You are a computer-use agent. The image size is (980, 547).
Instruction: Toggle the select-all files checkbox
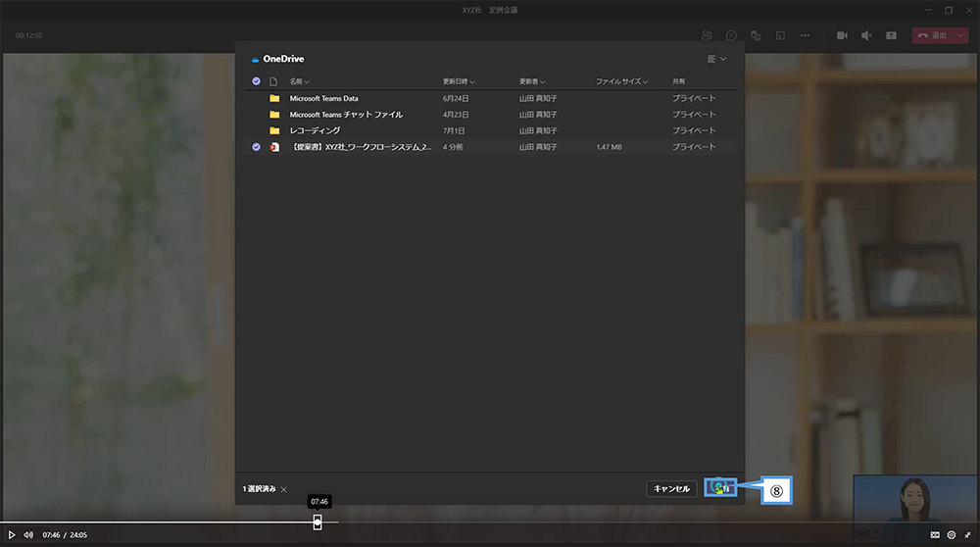[x=256, y=81]
